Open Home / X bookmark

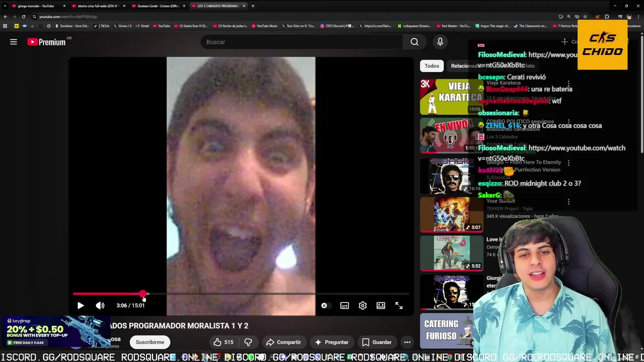tap(122, 26)
